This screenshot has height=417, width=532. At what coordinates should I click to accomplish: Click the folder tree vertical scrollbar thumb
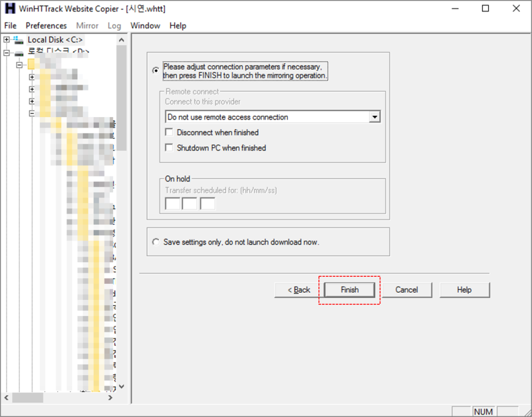click(x=122, y=98)
